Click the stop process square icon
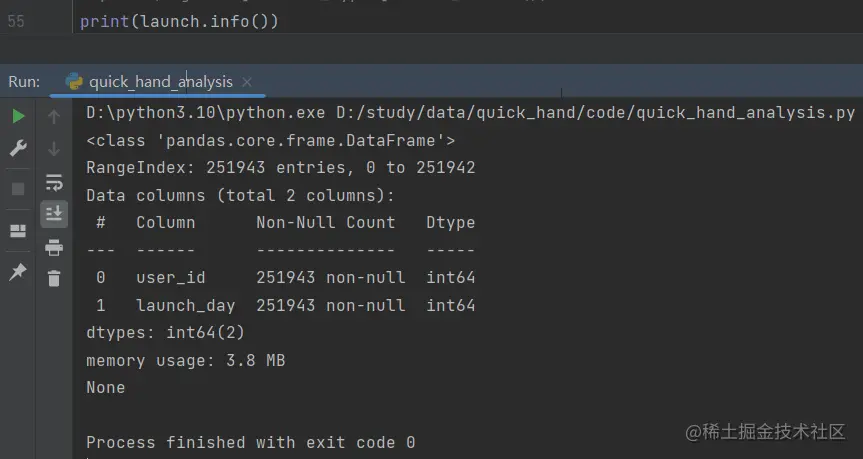863x459 pixels. point(18,189)
